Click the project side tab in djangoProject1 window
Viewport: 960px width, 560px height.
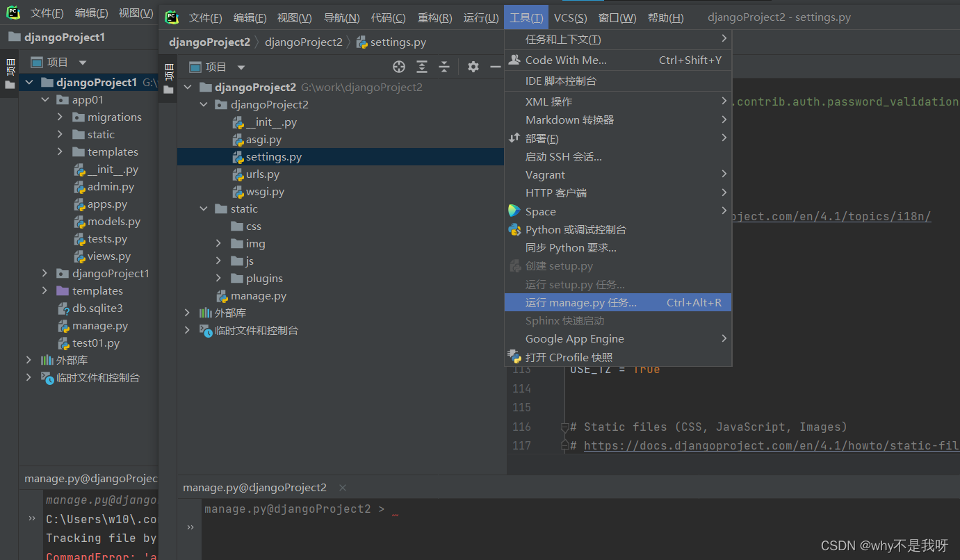(9, 74)
